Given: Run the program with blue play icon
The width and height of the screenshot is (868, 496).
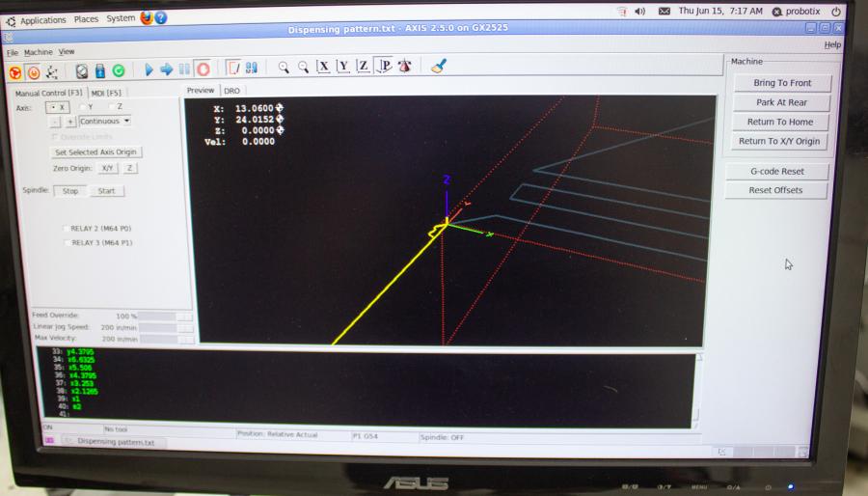Looking at the screenshot, I should tap(149, 69).
